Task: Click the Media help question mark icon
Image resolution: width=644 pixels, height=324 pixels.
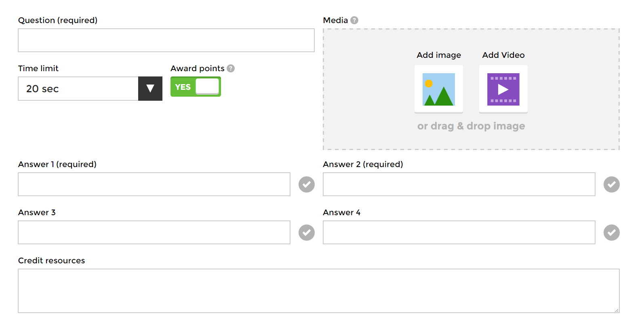Action: [x=354, y=20]
